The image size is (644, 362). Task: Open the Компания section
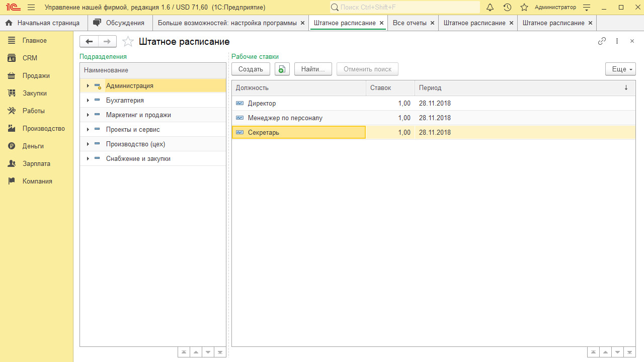tap(36, 182)
